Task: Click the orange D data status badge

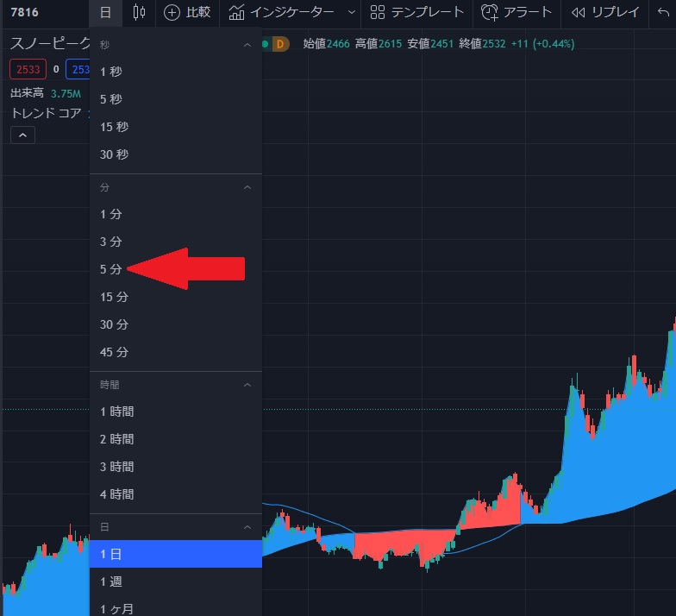Action: click(280, 44)
